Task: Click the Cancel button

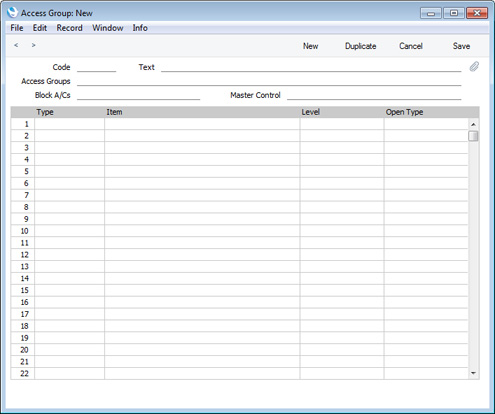Action: (411, 46)
